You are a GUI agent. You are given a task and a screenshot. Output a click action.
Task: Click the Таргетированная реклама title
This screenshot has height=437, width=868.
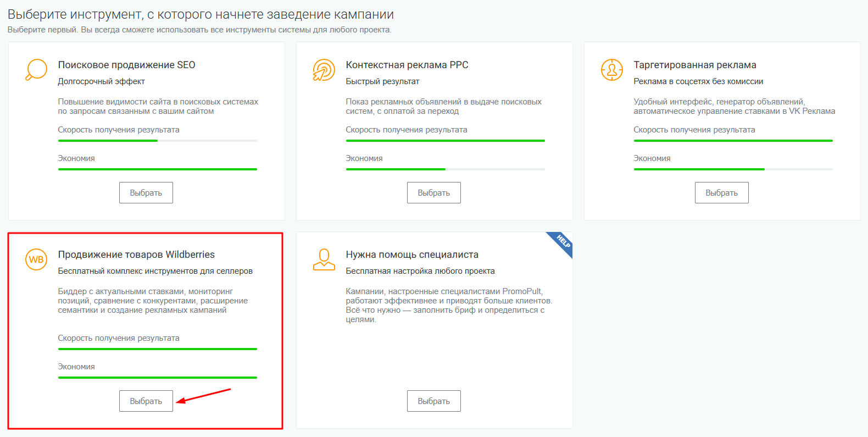[694, 65]
